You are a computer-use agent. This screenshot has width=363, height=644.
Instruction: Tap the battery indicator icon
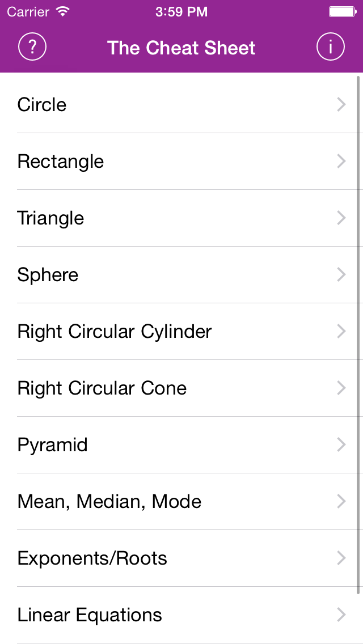pyautogui.click(x=343, y=11)
